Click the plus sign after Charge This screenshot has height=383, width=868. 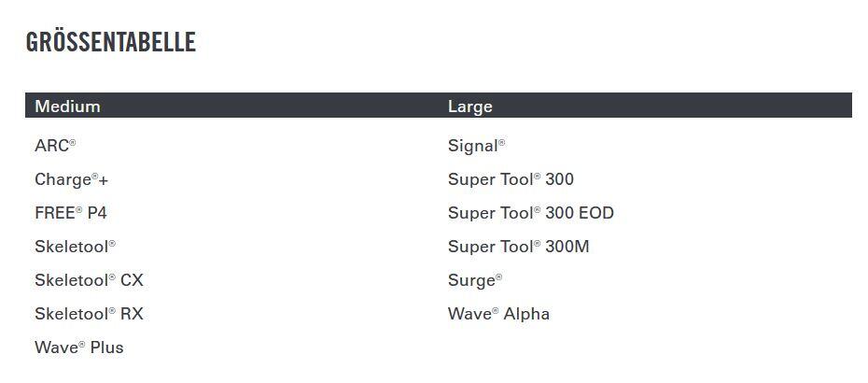click(x=104, y=180)
